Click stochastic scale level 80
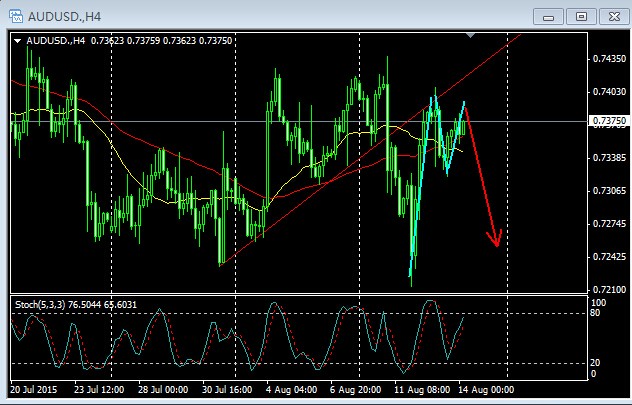This screenshot has width=632, height=405. [595, 313]
